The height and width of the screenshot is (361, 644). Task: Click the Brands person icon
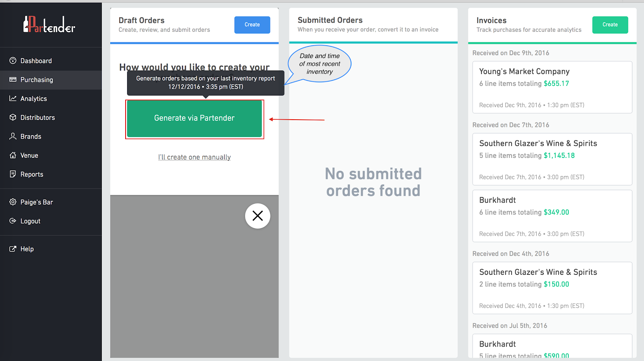(13, 136)
